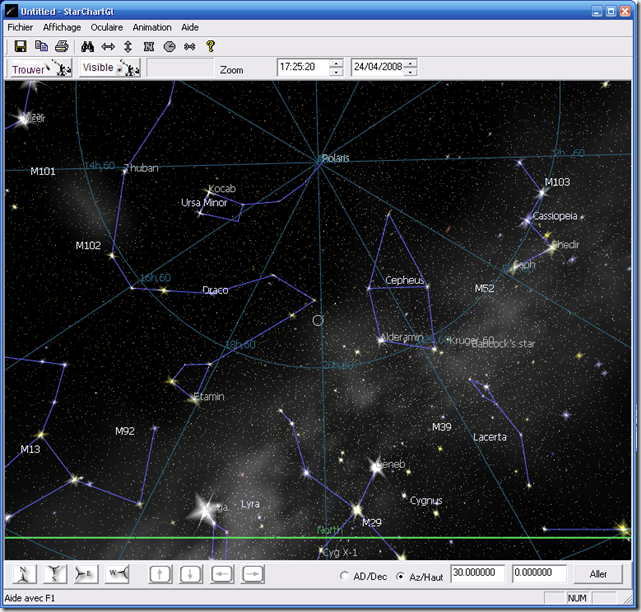641x612 pixels.
Task: Select the AD/Dec radio button
Action: 344,576
